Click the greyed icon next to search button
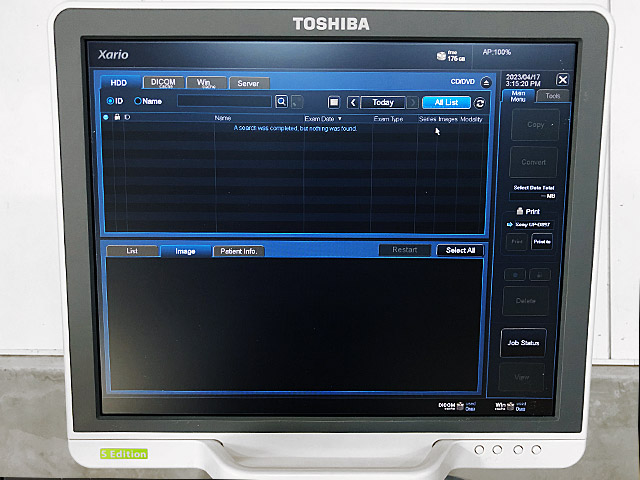640x480 pixels. (x=297, y=102)
